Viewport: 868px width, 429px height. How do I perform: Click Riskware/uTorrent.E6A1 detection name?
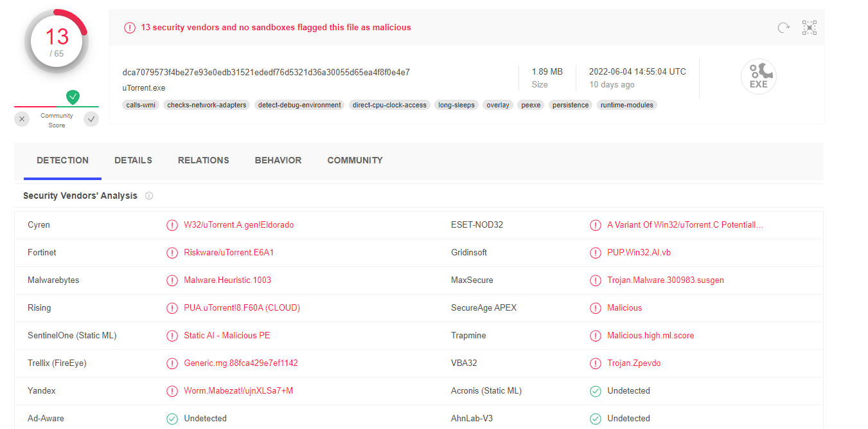click(229, 253)
